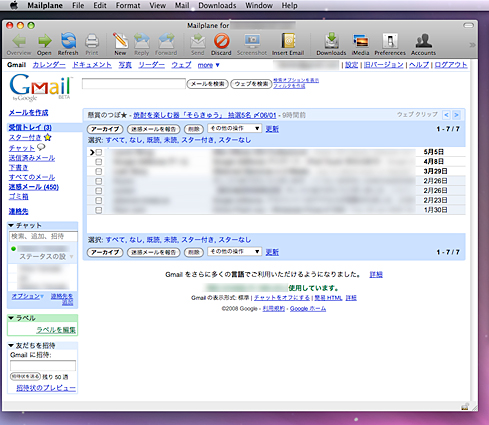Click the previous web clip arrow

tap(446, 115)
